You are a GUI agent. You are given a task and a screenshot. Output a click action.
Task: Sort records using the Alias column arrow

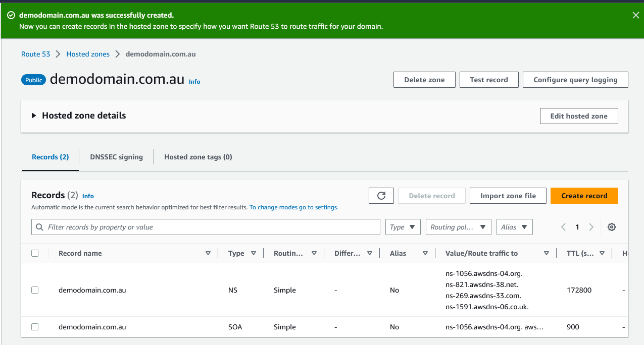(x=425, y=253)
